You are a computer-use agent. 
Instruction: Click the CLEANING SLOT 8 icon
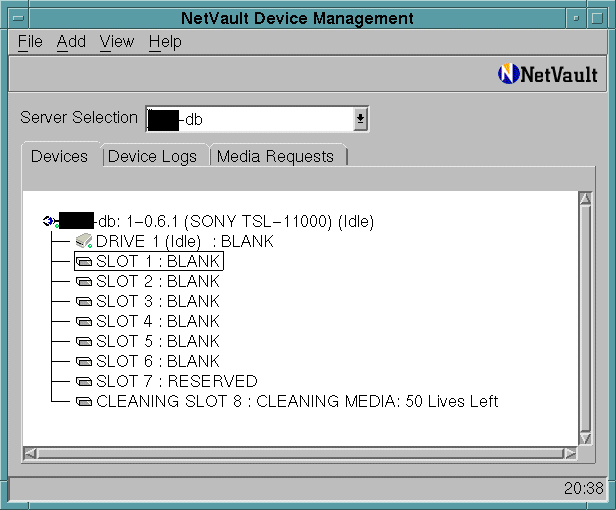84,402
